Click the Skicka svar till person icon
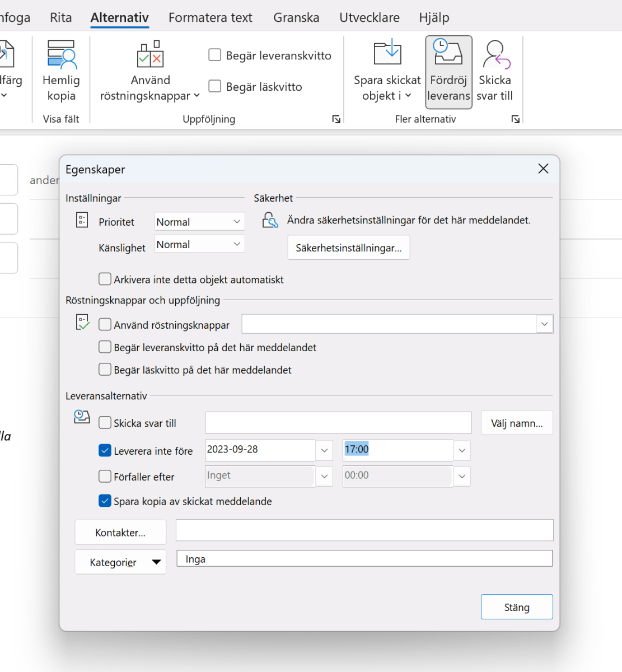Viewport: 622px width, 672px height. pos(495,53)
